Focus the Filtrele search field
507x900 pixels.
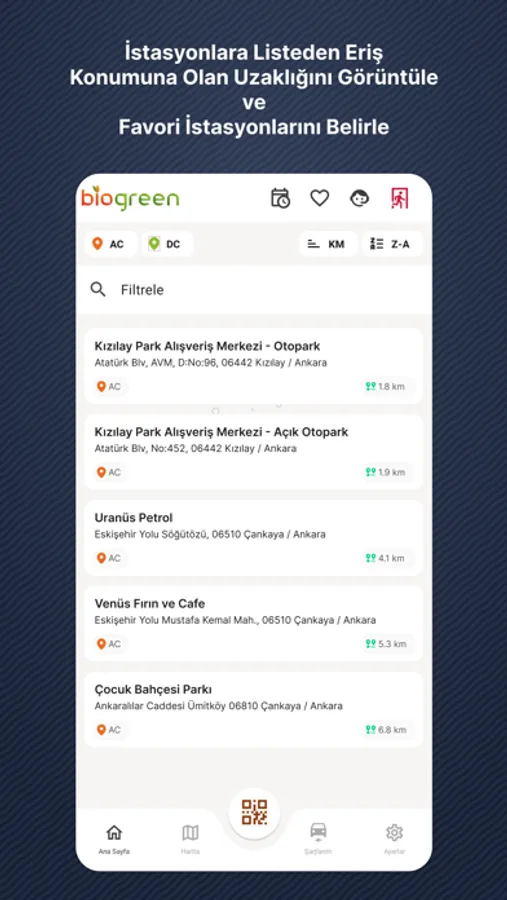tap(254, 290)
